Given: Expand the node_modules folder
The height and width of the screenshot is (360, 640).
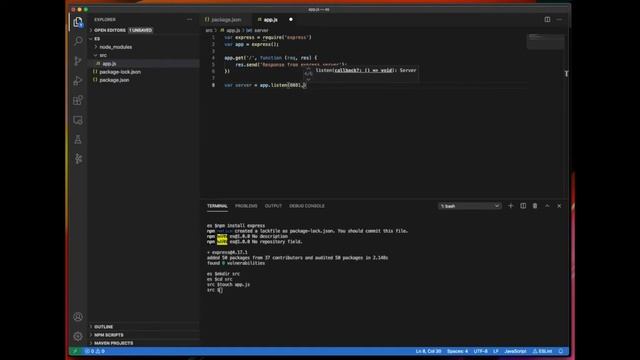Looking at the screenshot, I should pyautogui.click(x=143, y=47).
